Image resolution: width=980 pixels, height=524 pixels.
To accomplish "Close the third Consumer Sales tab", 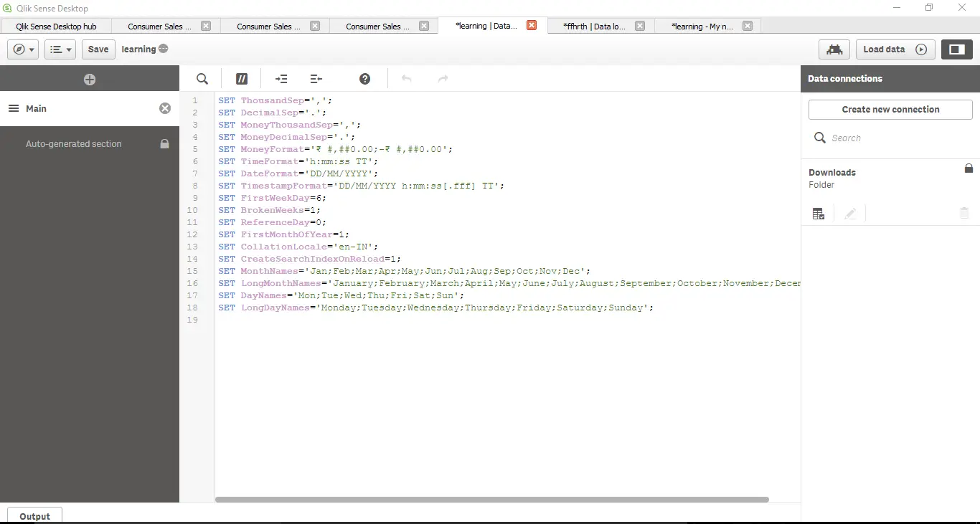I will (424, 26).
